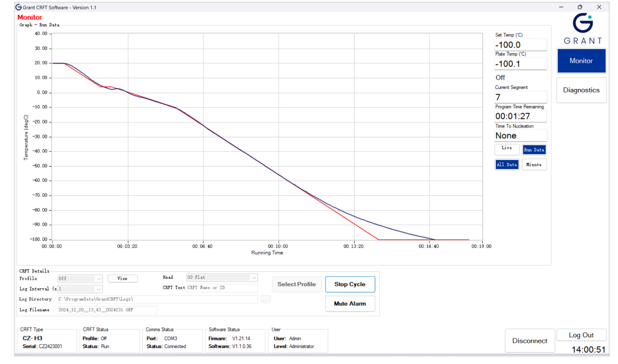
Task: Toggle the All Data range button
Action: 507,164
